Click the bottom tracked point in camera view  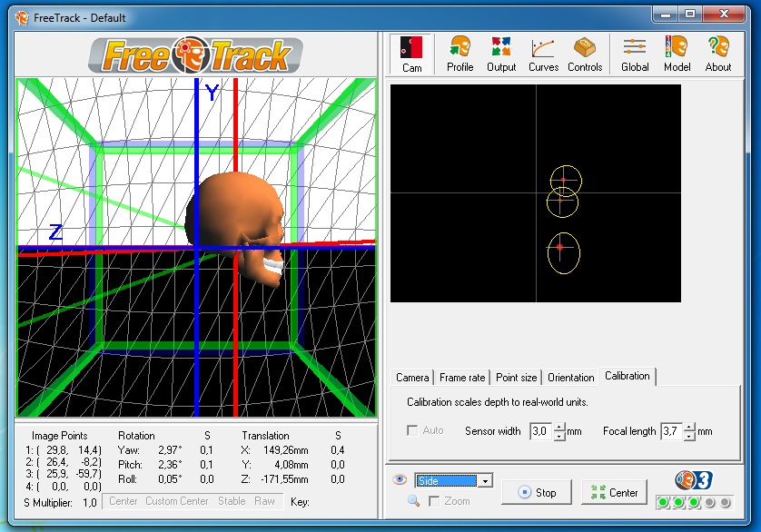(559, 247)
